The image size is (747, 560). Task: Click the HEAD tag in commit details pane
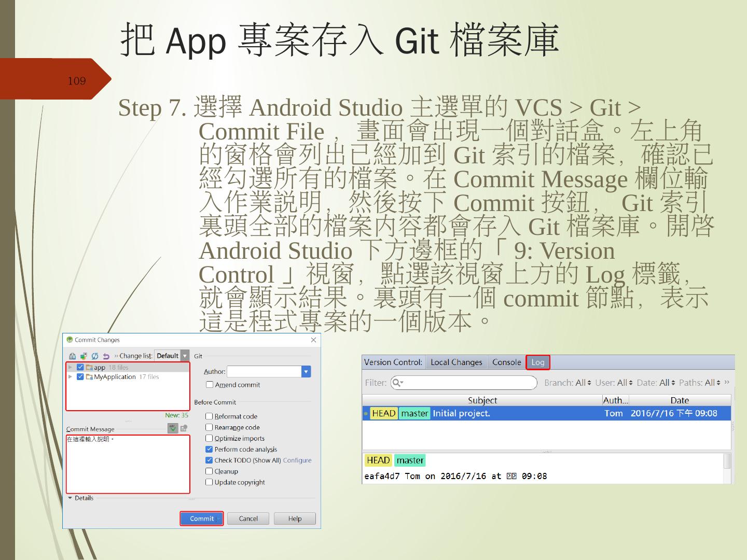(378, 460)
